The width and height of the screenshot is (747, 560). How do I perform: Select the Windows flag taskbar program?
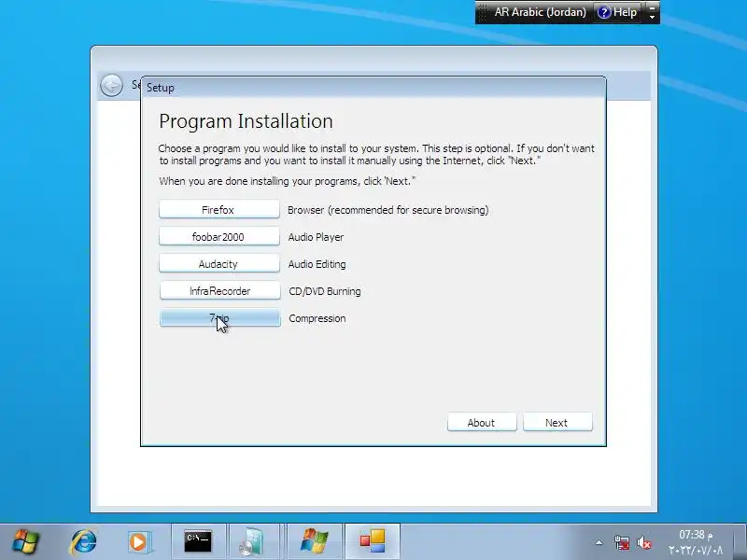(315, 541)
